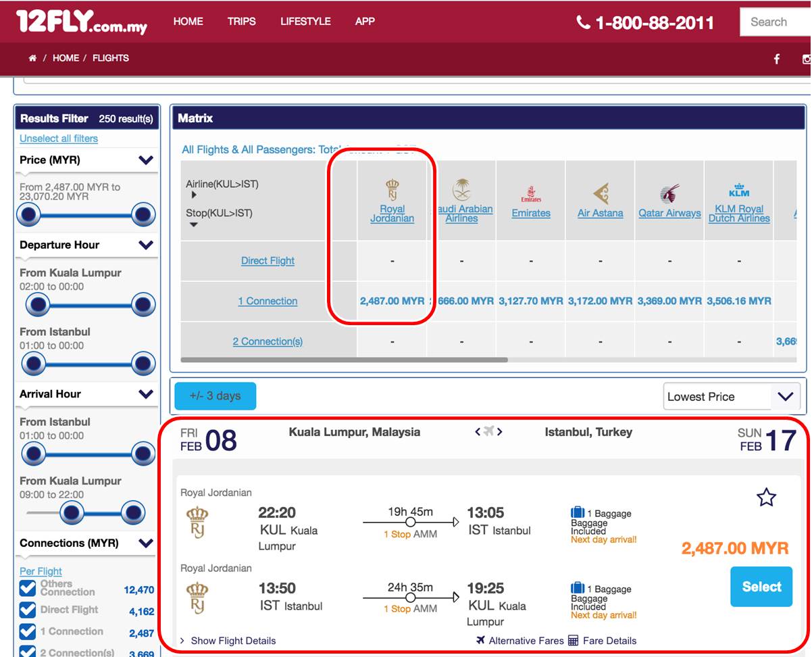Open the Royal Jordanian airline name link

[392, 214]
